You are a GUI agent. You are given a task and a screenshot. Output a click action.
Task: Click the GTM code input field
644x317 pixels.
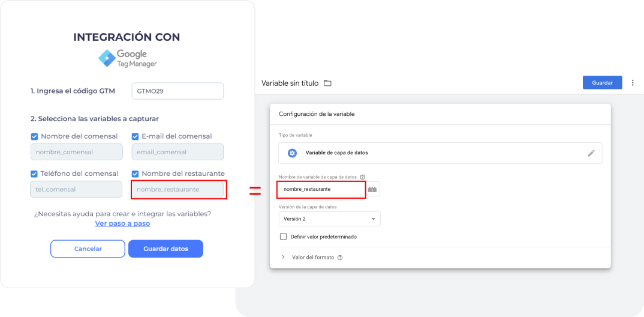click(177, 91)
